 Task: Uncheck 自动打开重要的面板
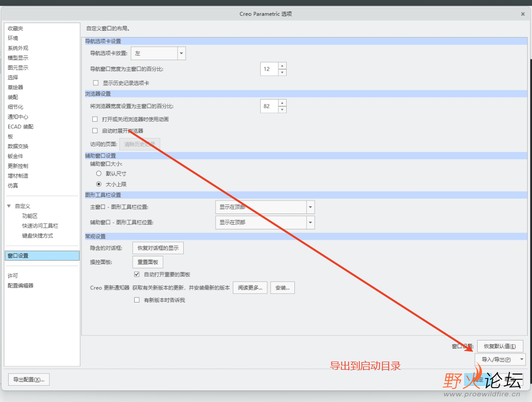coord(137,274)
